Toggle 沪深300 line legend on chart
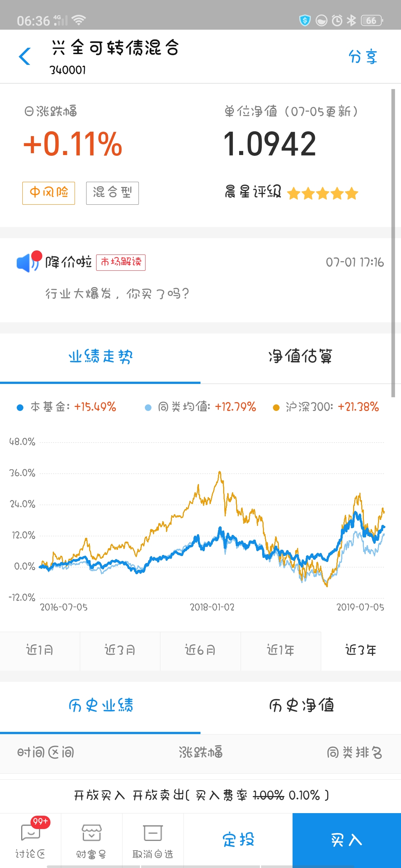 [x=326, y=407]
